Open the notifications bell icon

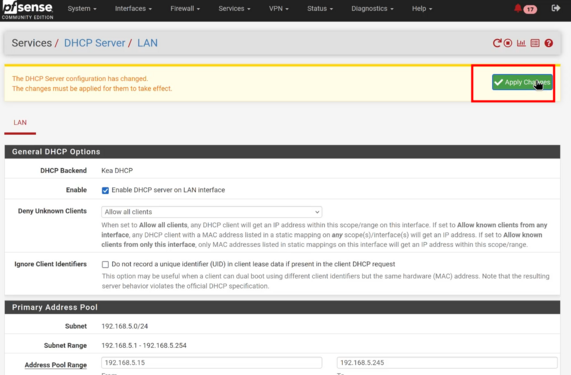[x=517, y=8]
